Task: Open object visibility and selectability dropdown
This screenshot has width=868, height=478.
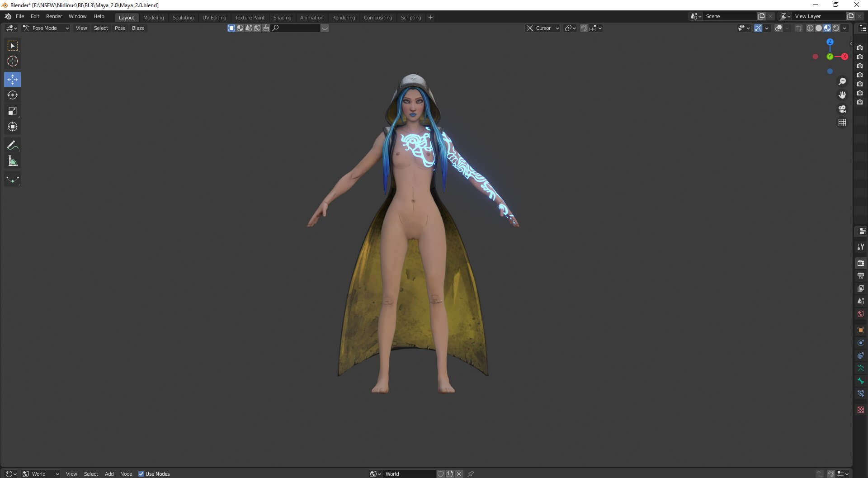Action: [x=744, y=28]
